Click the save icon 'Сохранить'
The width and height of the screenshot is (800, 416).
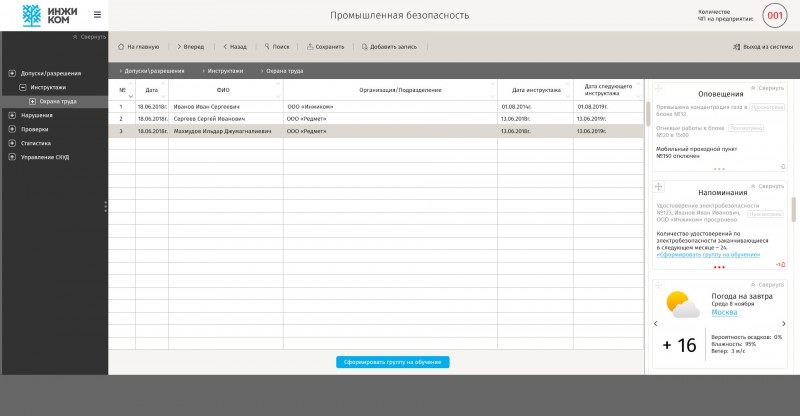click(x=310, y=46)
